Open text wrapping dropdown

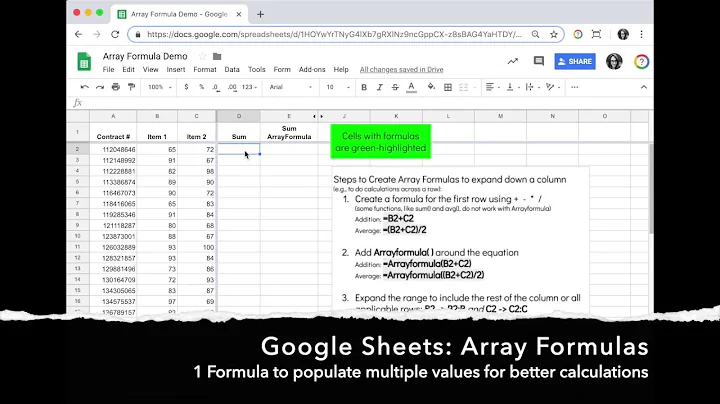click(x=532, y=87)
